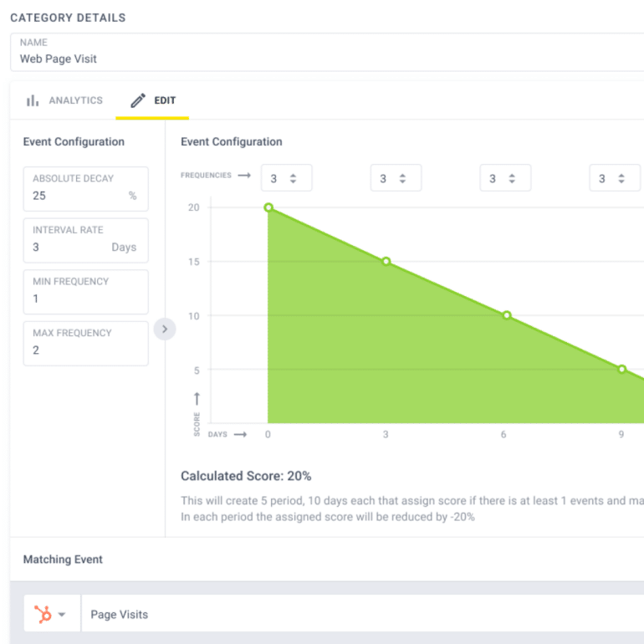Adjust the third Frequencies stepper arrows
The width and height of the screenshot is (644, 644).
pos(512,178)
